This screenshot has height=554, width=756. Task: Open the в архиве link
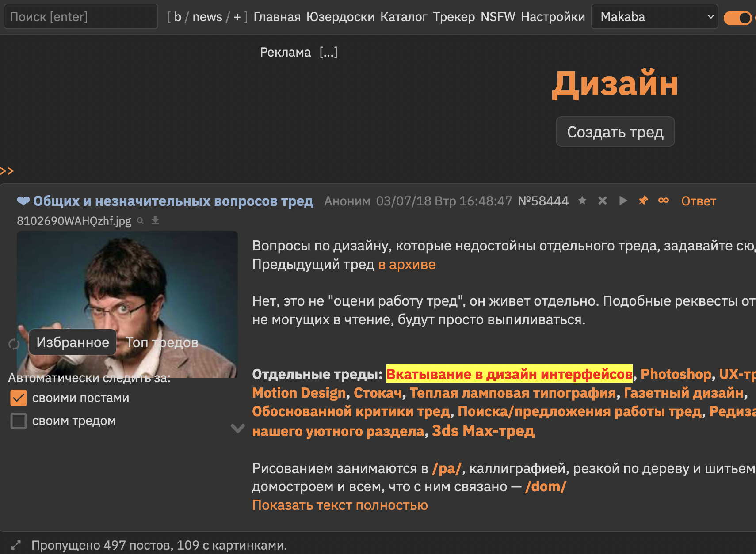point(407,264)
